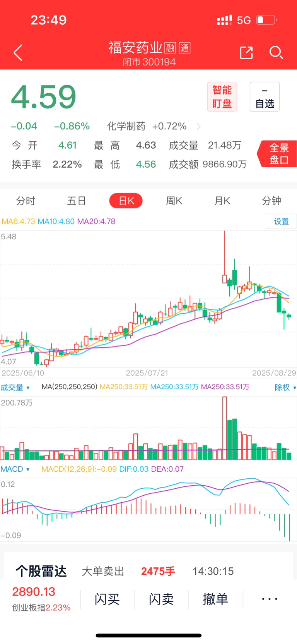This screenshot has width=297, height=644.
Task: Tap the DIF:0.03 MACD value
Action: pos(134,469)
